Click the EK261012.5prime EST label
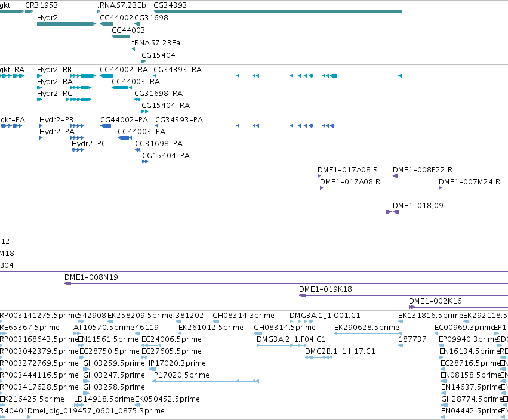Image resolution: width=508 pixels, height=420 pixels. point(211,328)
